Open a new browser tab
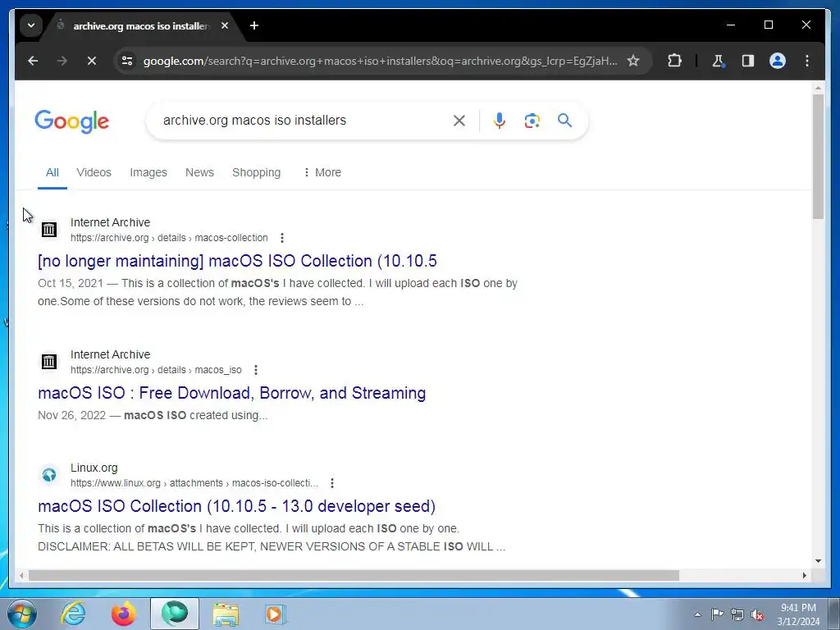Viewport: 840px width, 630px height. tap(254, 25)
